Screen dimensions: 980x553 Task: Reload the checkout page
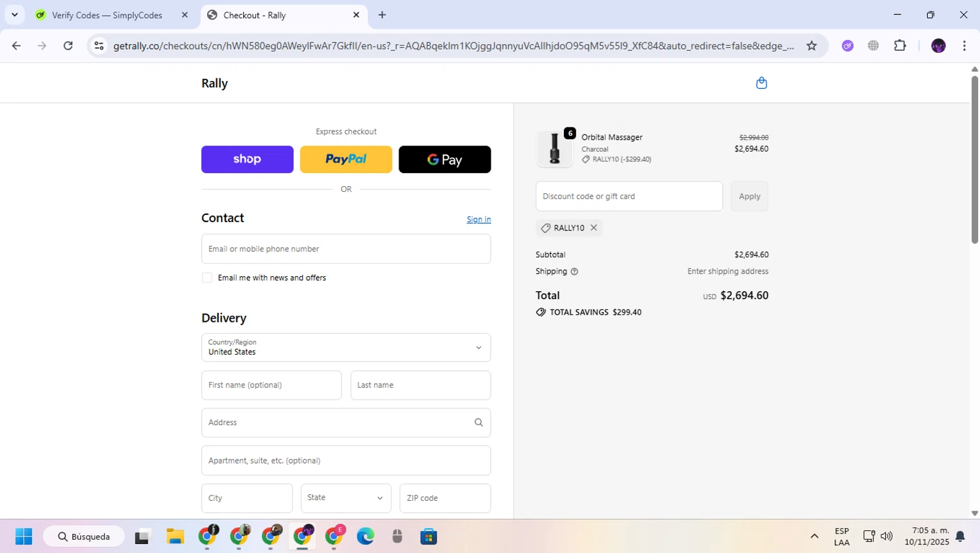click(x=68, y=46)
